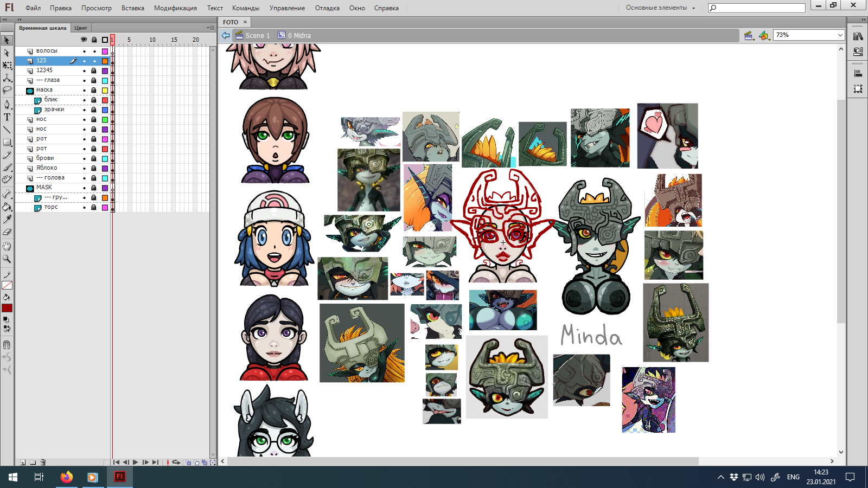Unlock the торс layer
Viewport: 868px width, 488px height.
pyautogui.click(x=94, y=207)
